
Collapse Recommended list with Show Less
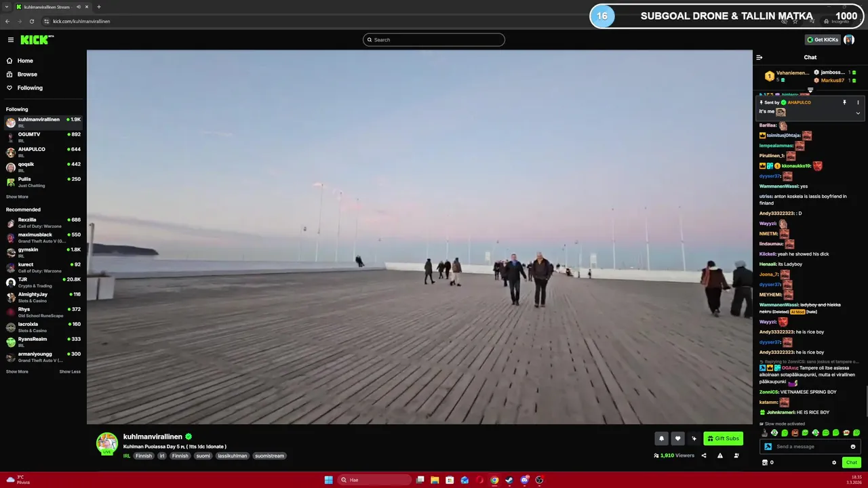click(x=70, y=371)
